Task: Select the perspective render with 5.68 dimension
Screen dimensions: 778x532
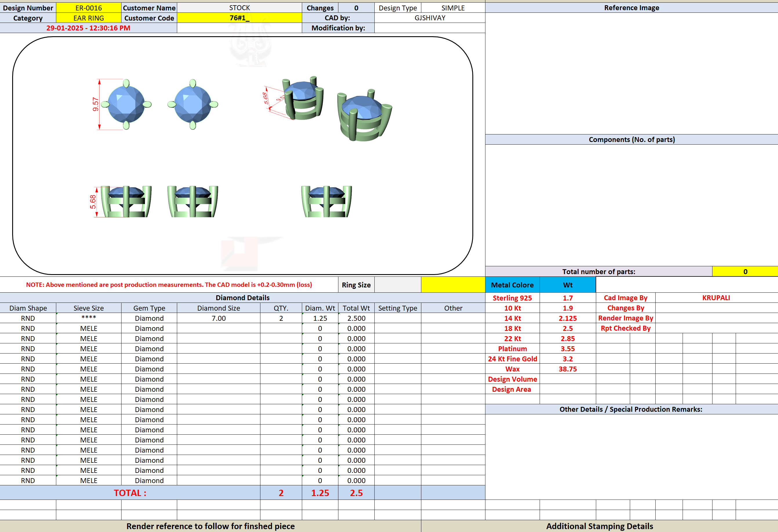Action: pyautogui.click(x=293, y=98)
